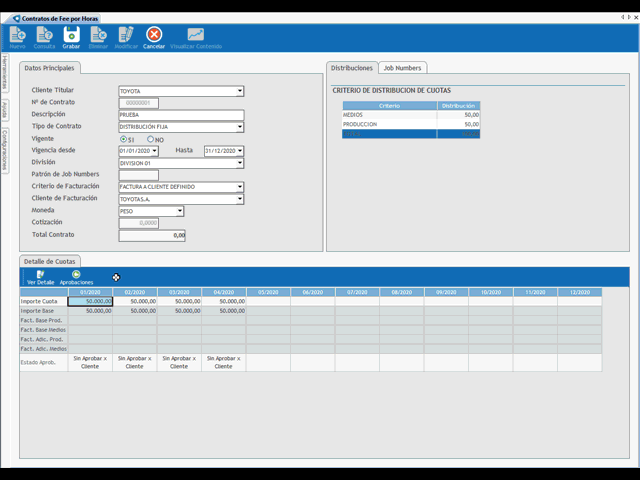Screen dimensions: 640x480
Task: Open the Vigencia desde date picker
Action: [154, 151]
